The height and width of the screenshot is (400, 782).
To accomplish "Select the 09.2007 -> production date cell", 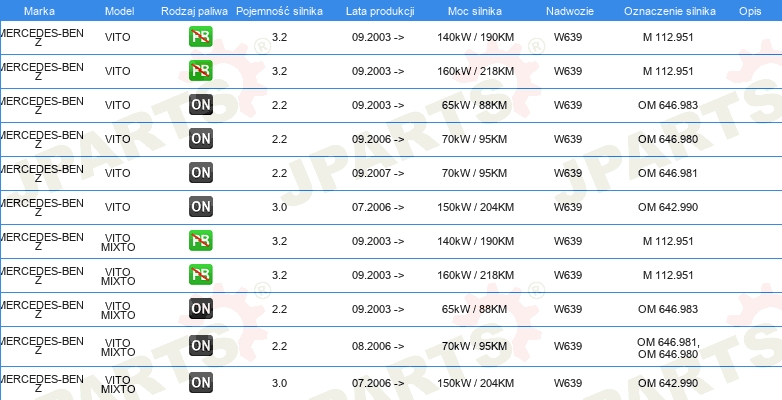I will (378, 173).
